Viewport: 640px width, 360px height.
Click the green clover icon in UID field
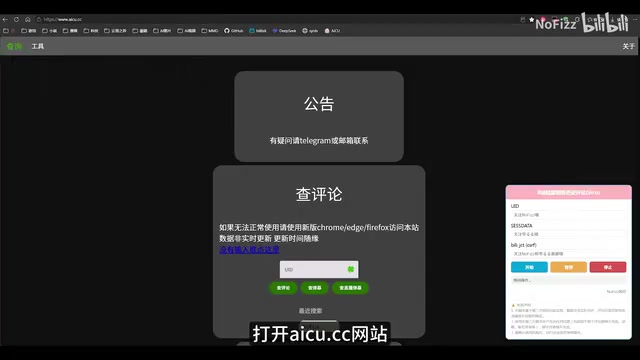coord(351,269)
